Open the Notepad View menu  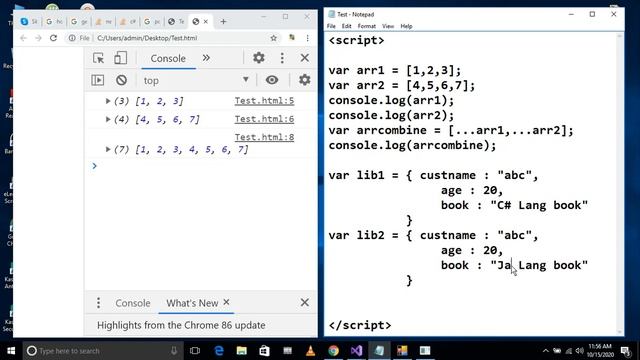388,26
